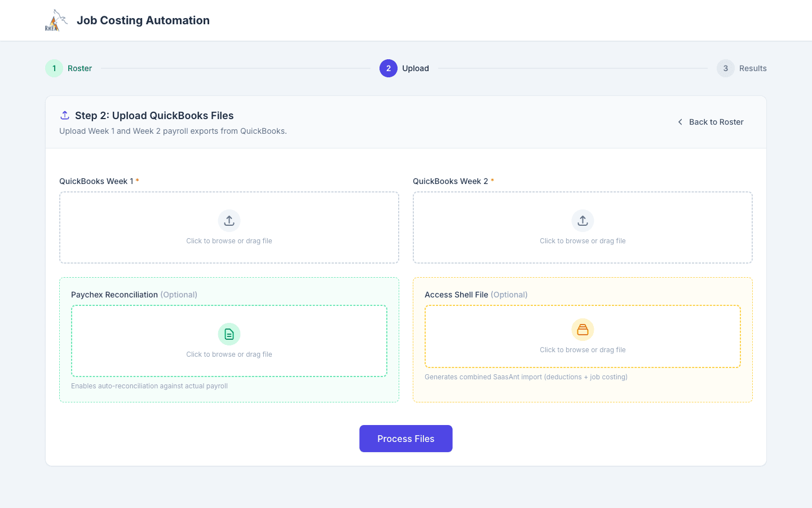Click the upload arrow icon in QuickBooks Week 1

[x=229, y=221]
